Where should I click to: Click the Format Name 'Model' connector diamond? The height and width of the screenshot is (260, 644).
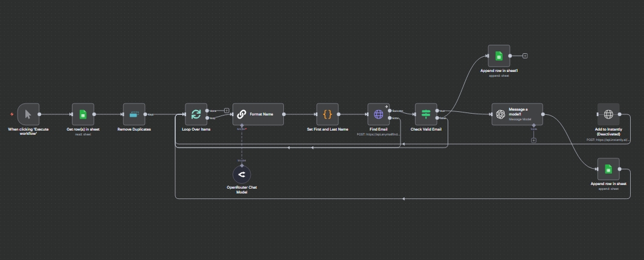[x=242, y=126]
